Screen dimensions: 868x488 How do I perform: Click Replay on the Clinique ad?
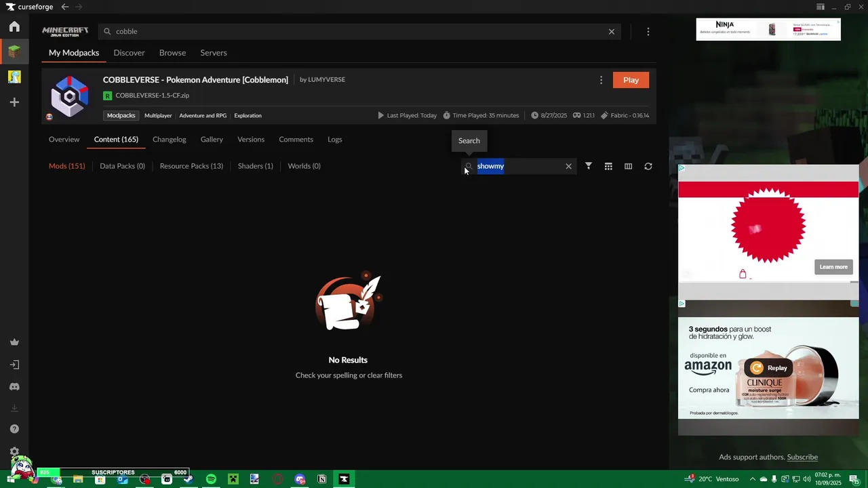(770, 368)
